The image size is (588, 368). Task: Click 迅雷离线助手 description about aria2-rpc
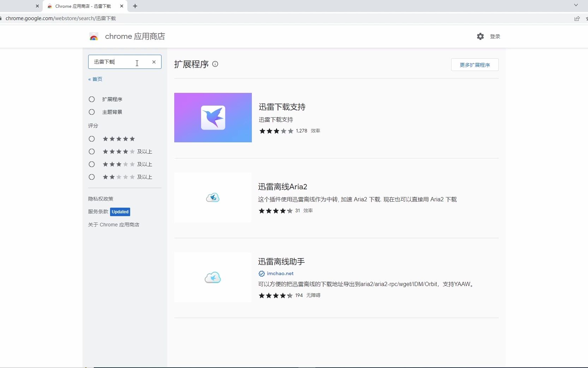(366, 284)
